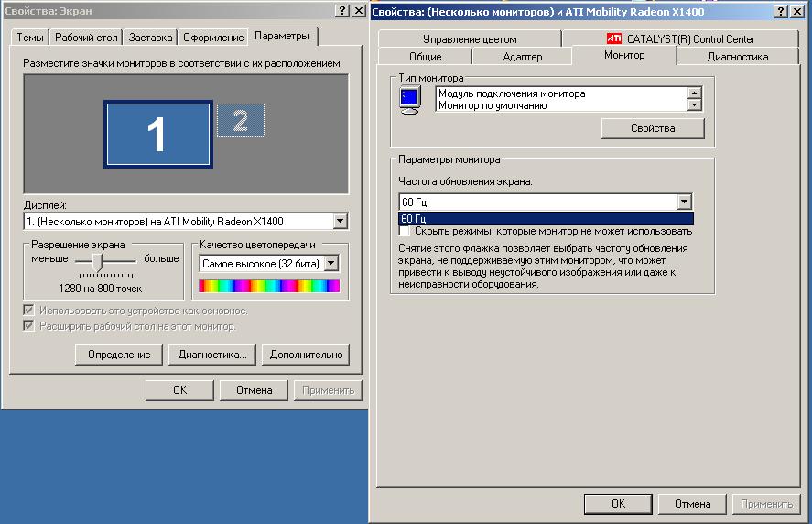This screenshot has height=524, width=812.
Task: Select the Параметры tab
Action: pos(282,36)
